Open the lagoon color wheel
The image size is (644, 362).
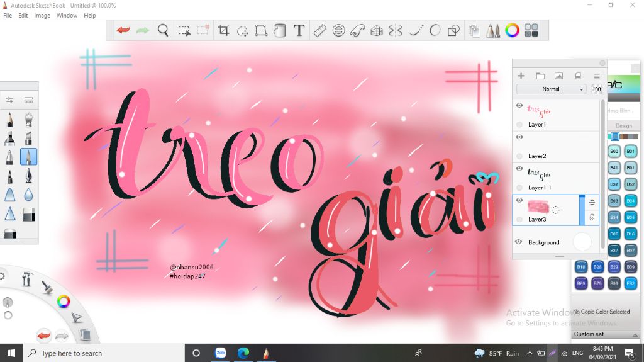(x=64, y=302)
